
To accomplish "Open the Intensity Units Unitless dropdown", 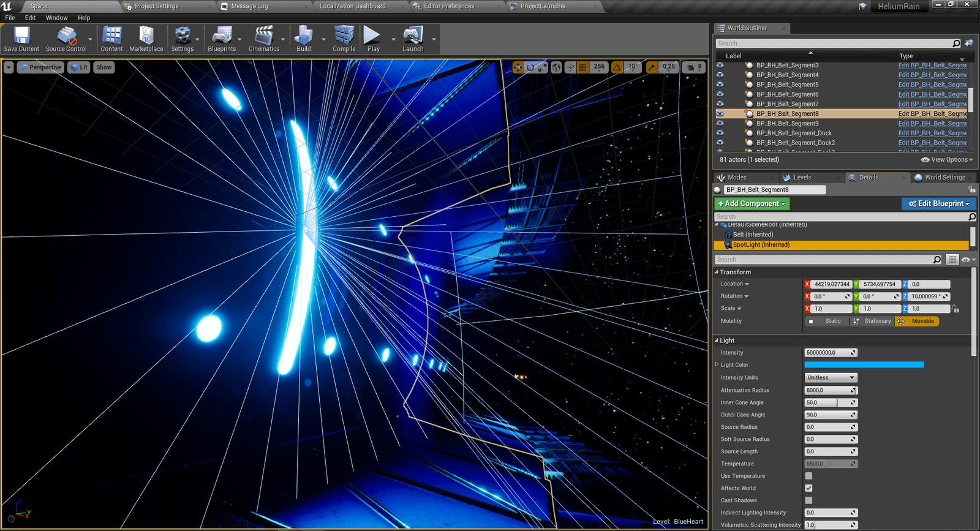I will click(x=831, y=378).
